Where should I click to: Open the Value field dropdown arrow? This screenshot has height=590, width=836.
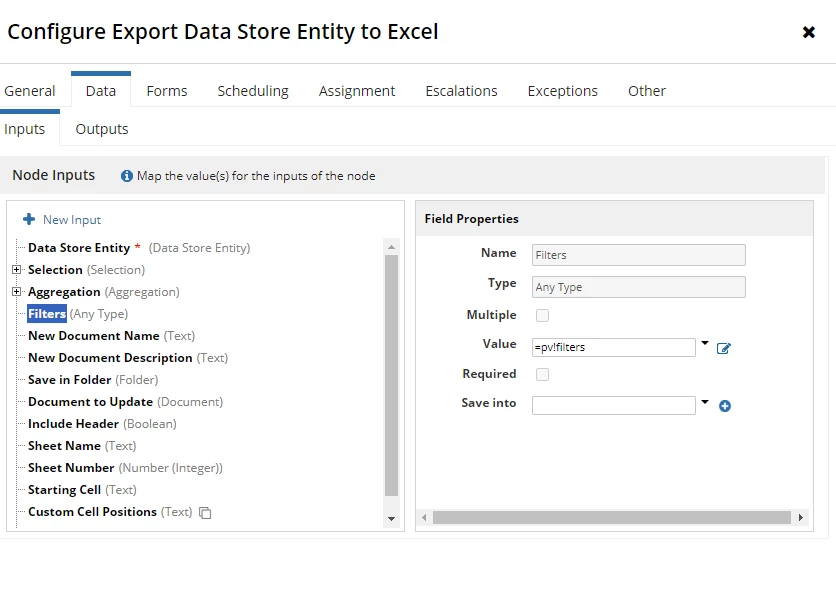click(x=705, y=343)
